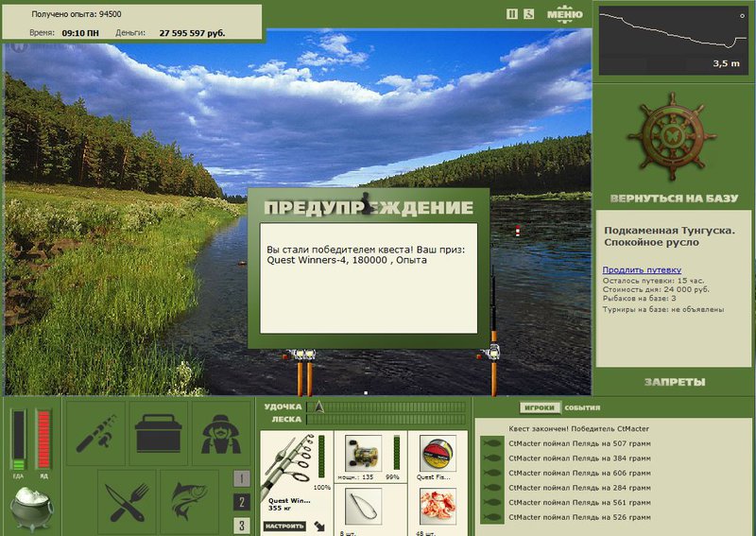
Task: Switch to rod slot 2
Action: pyautogui.click(x=242, y=502)
